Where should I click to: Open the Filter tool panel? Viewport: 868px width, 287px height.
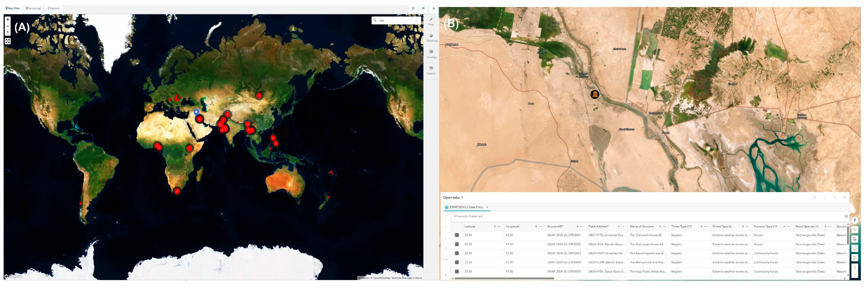click(x=431, y=22)
